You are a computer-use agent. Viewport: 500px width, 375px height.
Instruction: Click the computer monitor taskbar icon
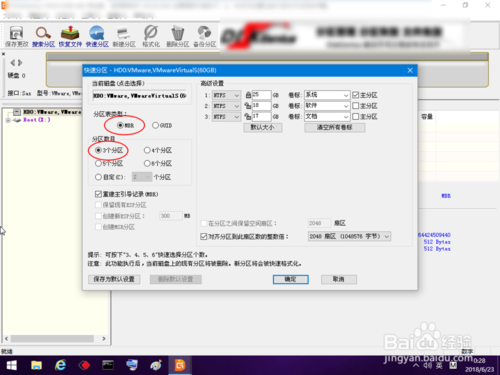pyautogui.click(x=132, y=365)
